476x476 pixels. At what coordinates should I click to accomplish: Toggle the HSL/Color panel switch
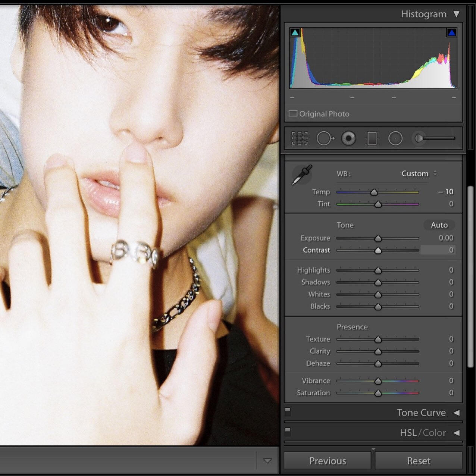[288, 431]
